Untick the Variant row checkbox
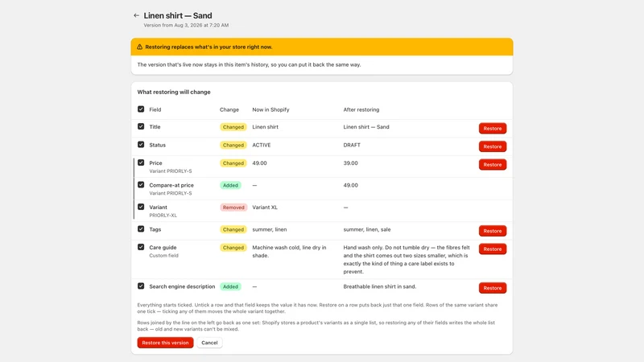This screenshot has width=644, height=362. 141,207
